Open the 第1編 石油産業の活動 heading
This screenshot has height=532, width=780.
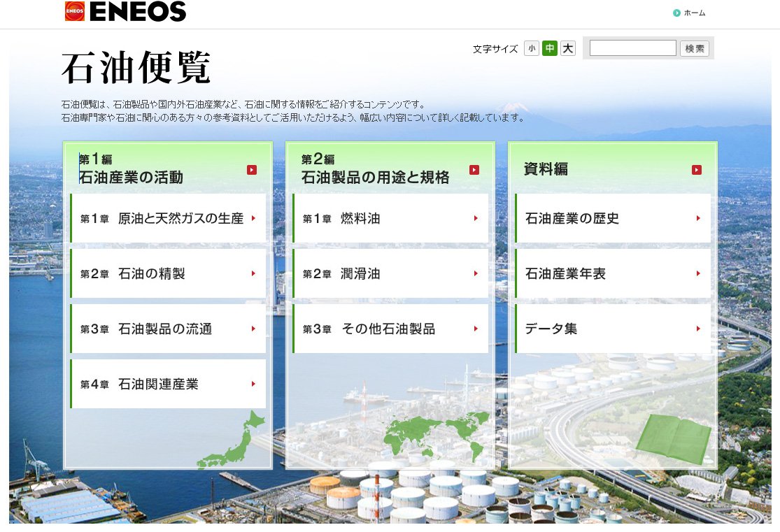tap(132, 169)
